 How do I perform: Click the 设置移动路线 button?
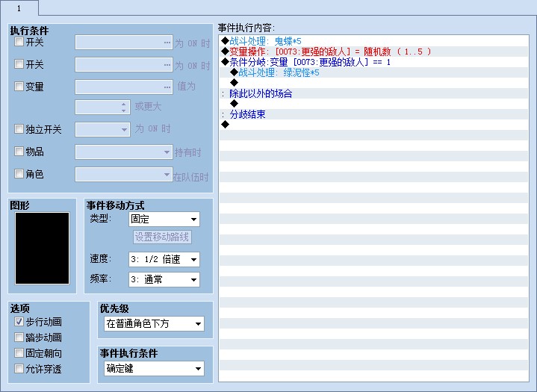(x=162, y=237)
